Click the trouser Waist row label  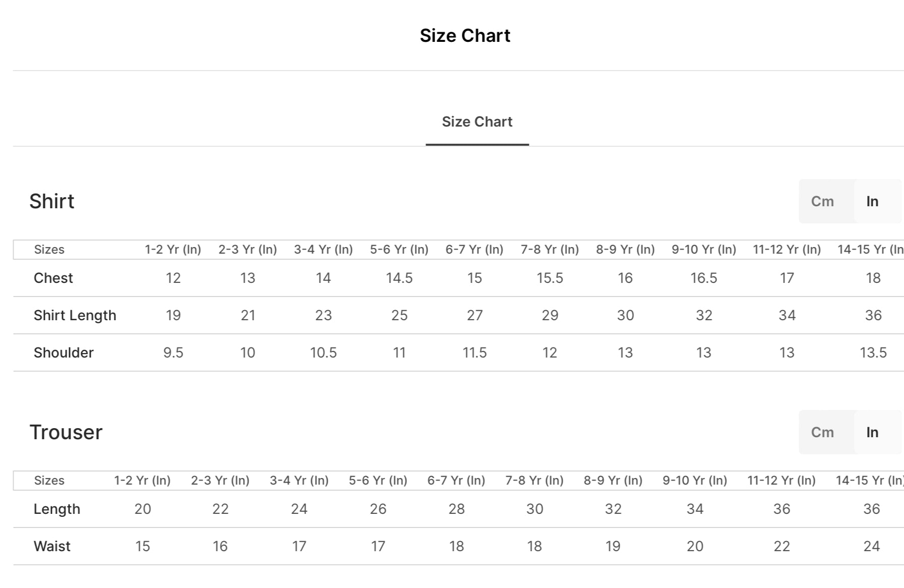coord(52,546)
